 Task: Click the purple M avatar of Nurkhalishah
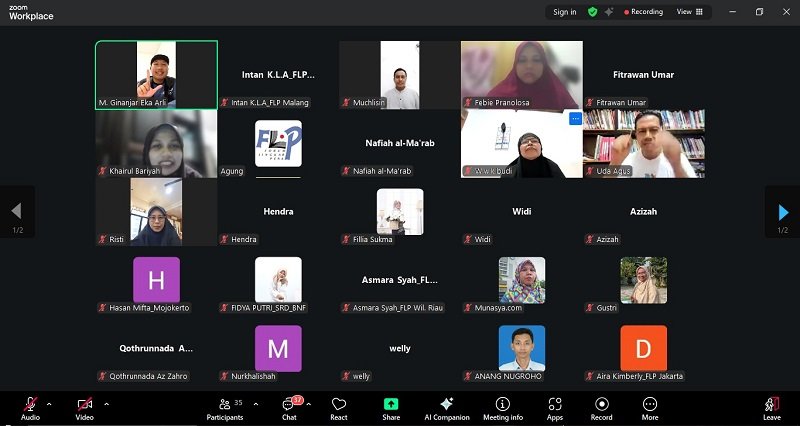(278, 348)
